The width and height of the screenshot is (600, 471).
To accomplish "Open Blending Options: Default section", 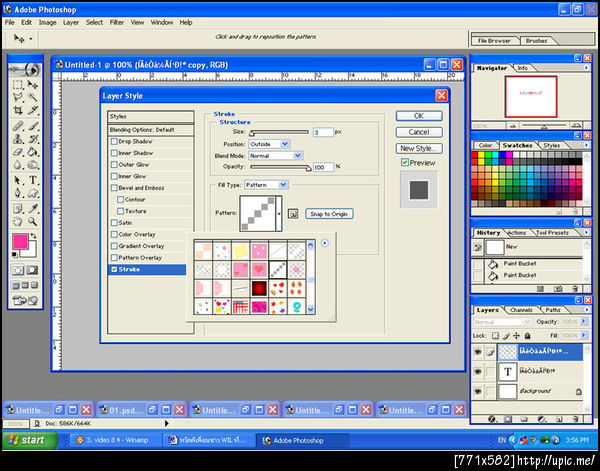I will [151, 130].
